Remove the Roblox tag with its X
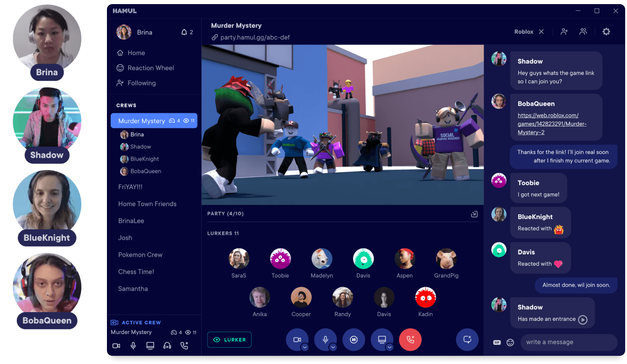Screen dimensions: 627x364 coord(541,32)
